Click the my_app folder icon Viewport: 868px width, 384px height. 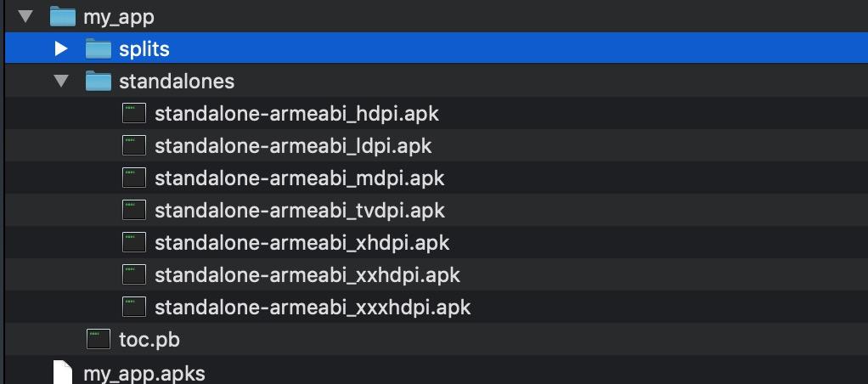(62, 16)
